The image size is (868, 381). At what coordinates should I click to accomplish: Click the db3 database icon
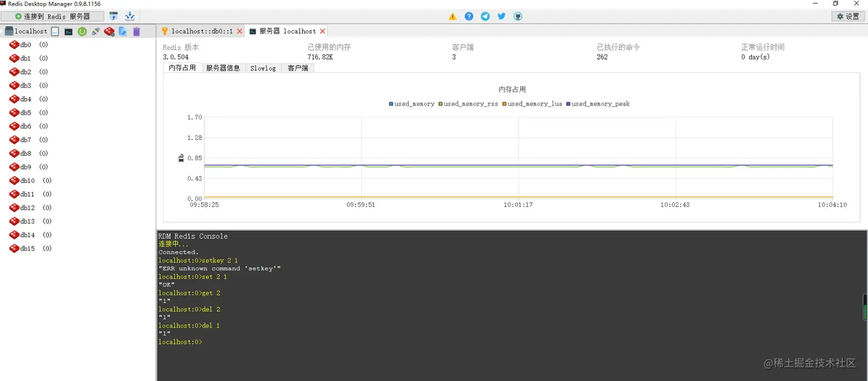click(14, 85)
